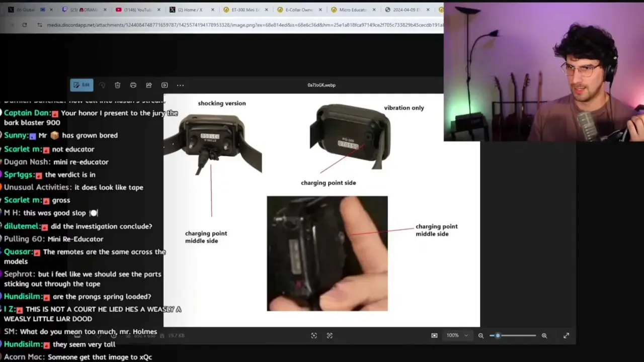Print the image using the printer icon
644x362 pixels.
coord(133,85)
